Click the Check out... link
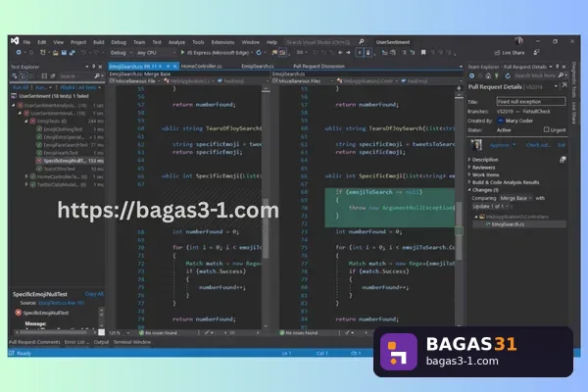588x392 pixels. tap(538, 145)
